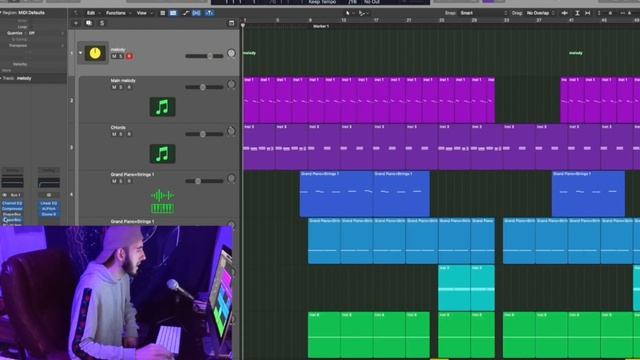Click the pan knob on Main melody track
This screenshot has height=360, width=640.
231,84
